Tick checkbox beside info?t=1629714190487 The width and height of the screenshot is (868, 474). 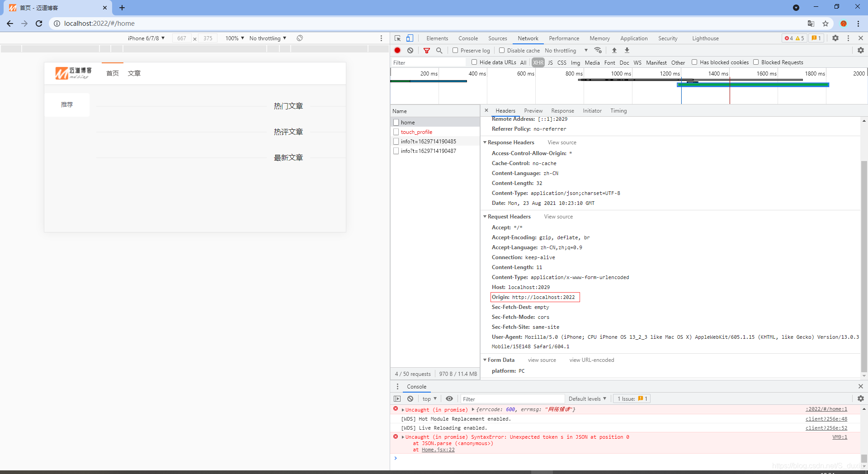[396, 151]
